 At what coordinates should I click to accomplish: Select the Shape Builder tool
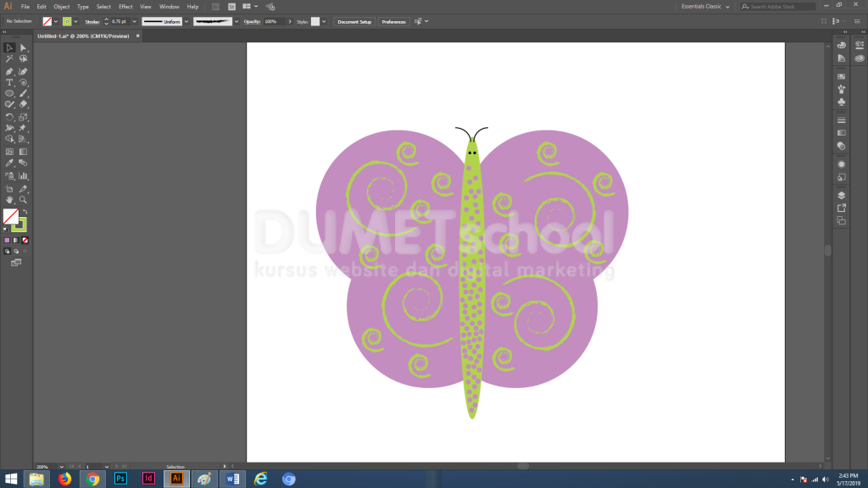pyautogui.click(x=9, y=139)
